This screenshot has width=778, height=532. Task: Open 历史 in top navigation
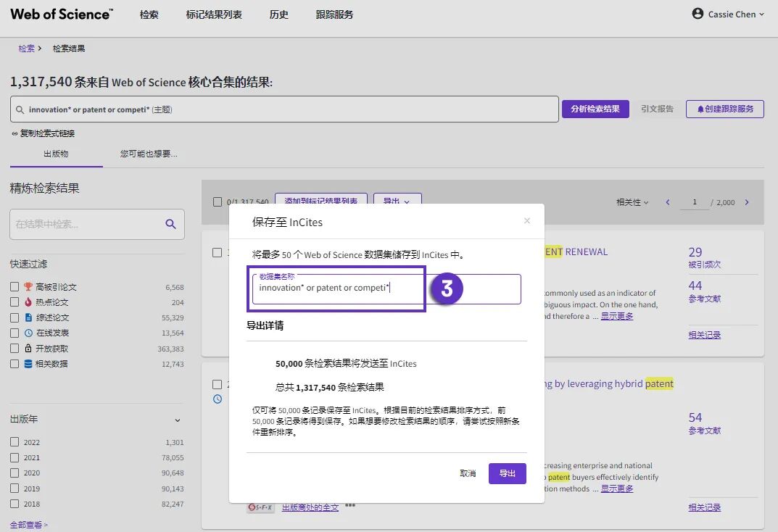[279, 14]
